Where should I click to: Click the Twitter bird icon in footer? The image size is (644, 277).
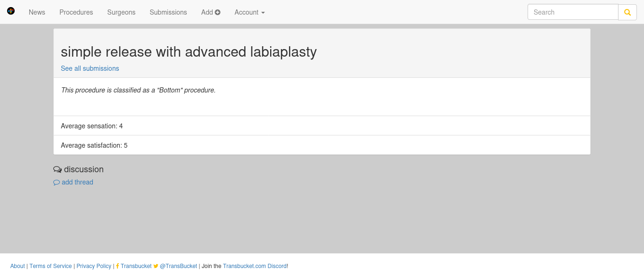[x=156, y=266]
